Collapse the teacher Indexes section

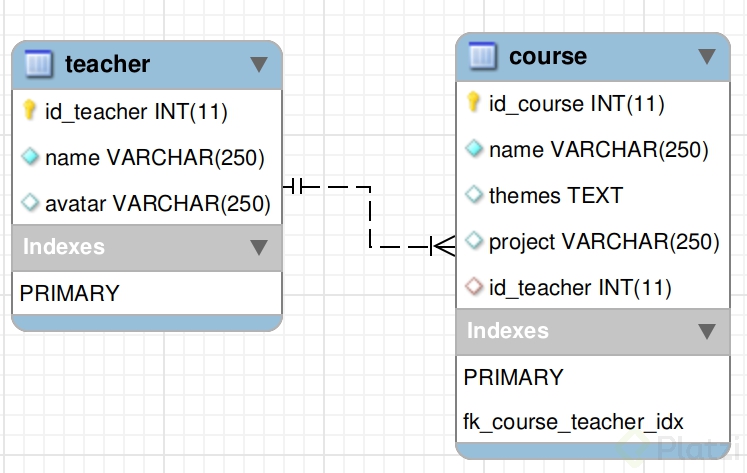pos(259,247)
